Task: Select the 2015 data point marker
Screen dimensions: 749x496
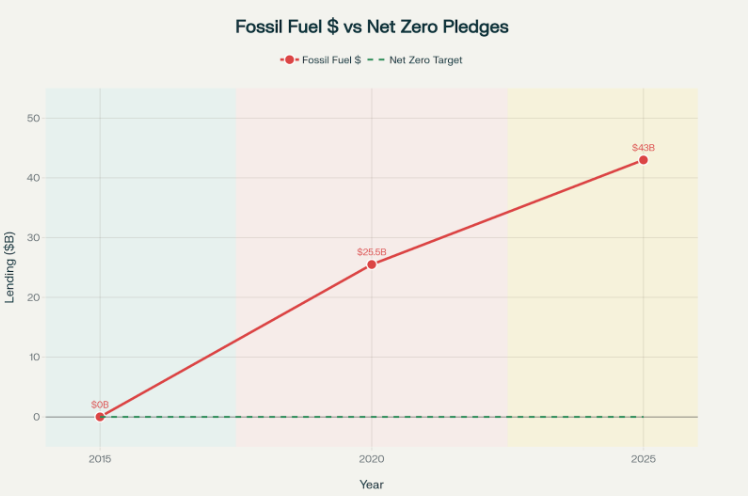Action: point(100,417)
